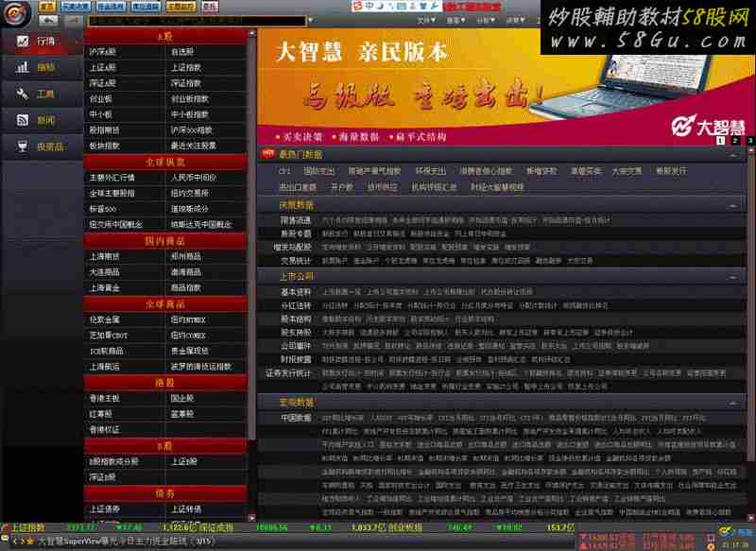Open 郑州商品 entry
756x551 pixels.
pos(185,256)
